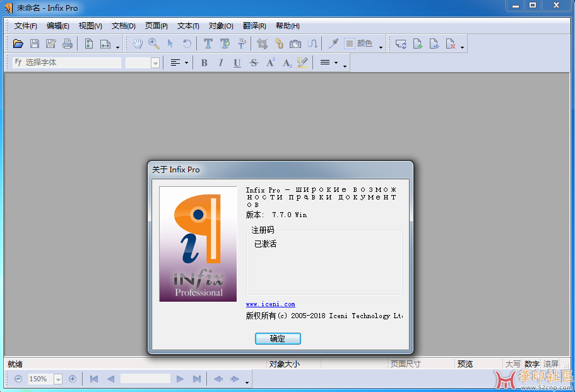Go to last page button
The image size is (575, 392).
click(x=196, y=379)
